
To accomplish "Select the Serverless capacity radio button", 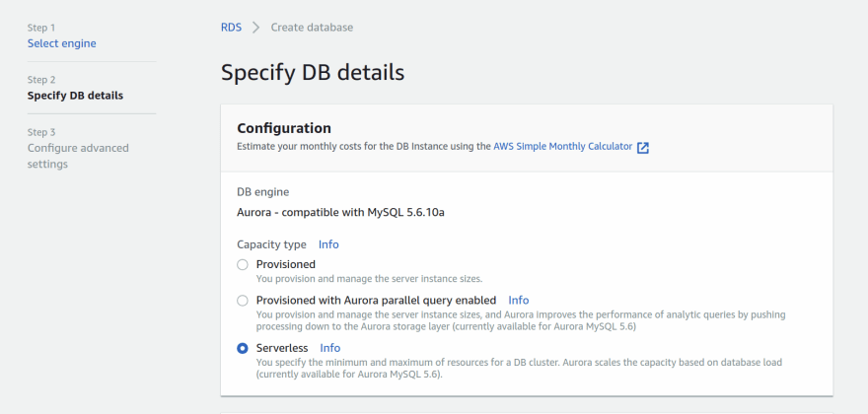I will [x=243, y=348].
